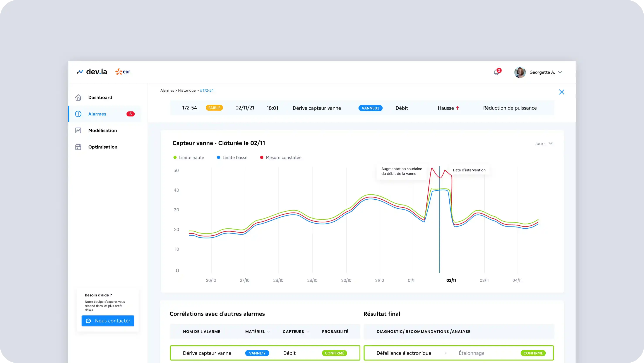Toggle the Limite haute series visibility
644x363 pixels.
(191, 158)
